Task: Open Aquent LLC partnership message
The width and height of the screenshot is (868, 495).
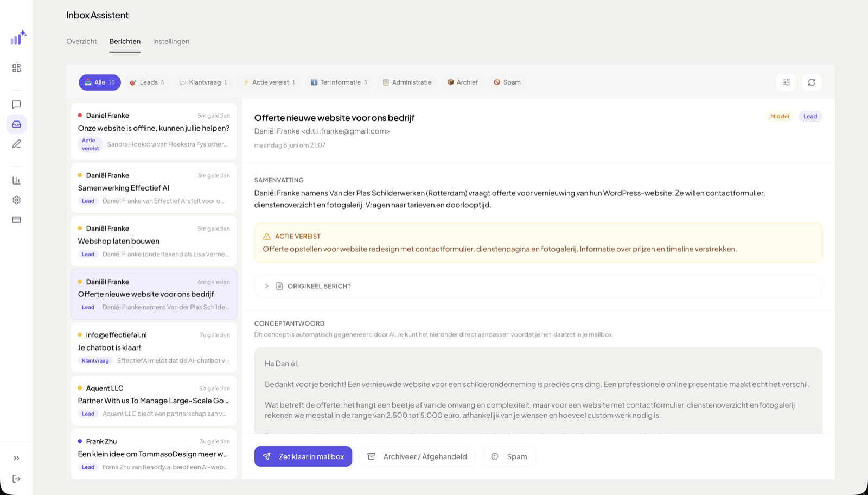Action: point(154,401)
